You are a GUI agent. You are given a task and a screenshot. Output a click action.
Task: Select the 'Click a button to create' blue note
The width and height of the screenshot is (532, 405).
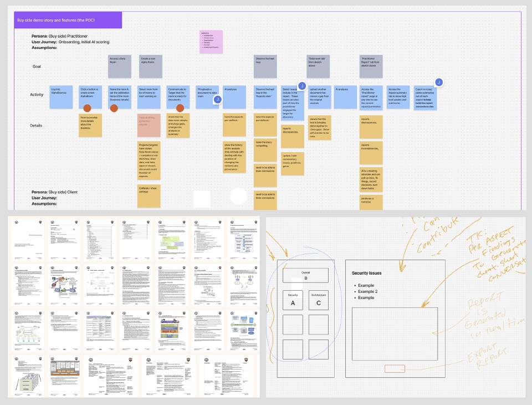click(x=90, y=97)
